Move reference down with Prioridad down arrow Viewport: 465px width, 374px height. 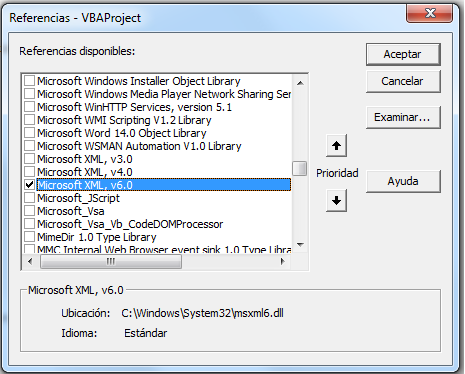click(x=336, y=200)
